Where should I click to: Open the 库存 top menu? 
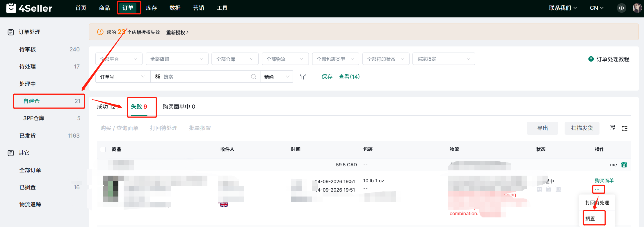coord(152,8)
